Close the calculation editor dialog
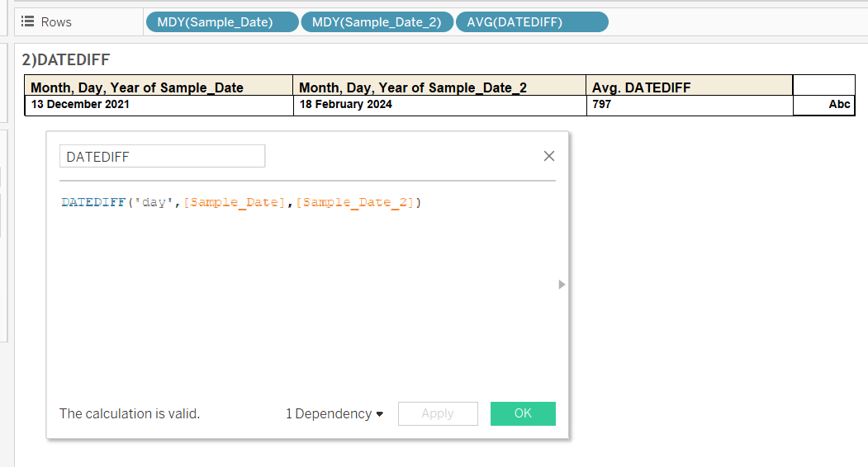 click(x=548, y=156)
